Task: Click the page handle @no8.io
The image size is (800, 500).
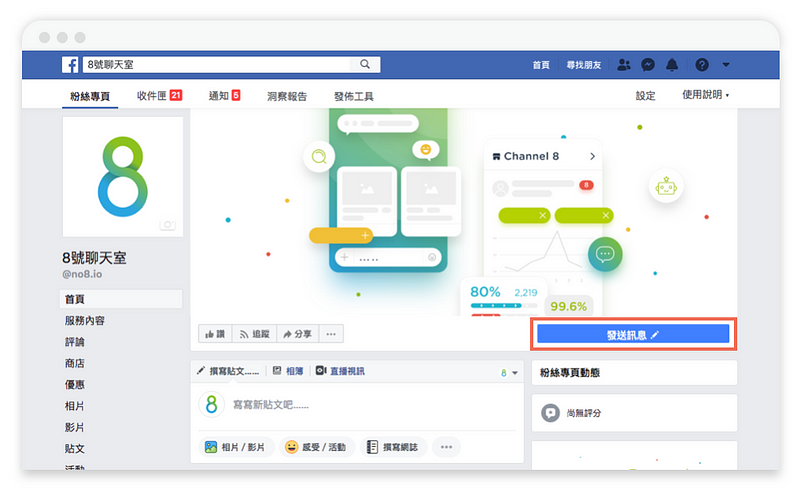Action: pos(82,274)
